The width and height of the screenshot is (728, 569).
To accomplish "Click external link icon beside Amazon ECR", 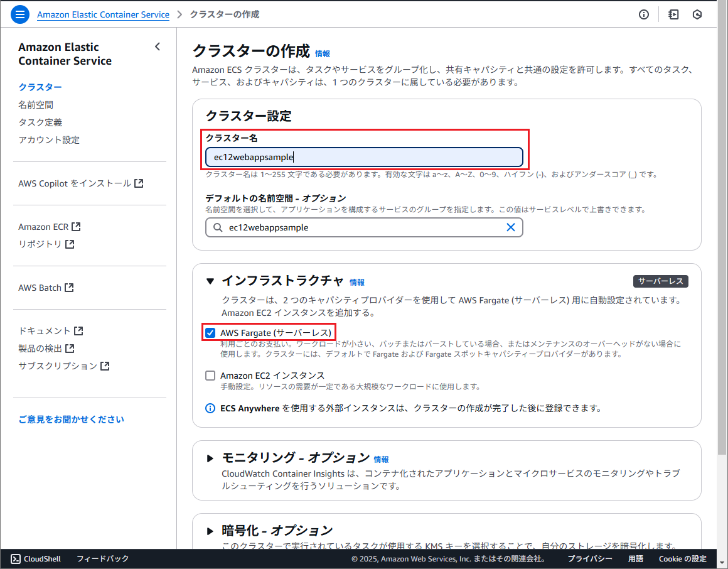I will 76,227.
